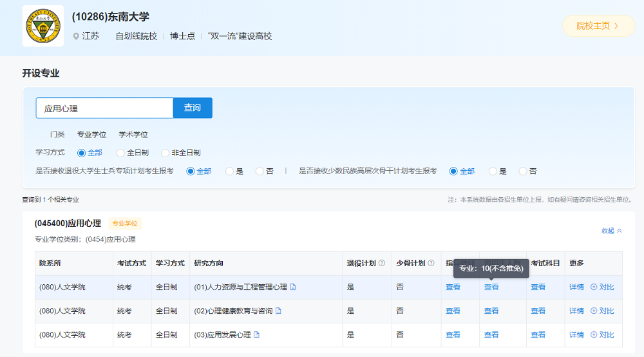The height and width of the screenshot is (357, 644).
Task: Select 否 for 少数民族高层次骨干计划
Action: pyautogui.click(x=523, y=171)
